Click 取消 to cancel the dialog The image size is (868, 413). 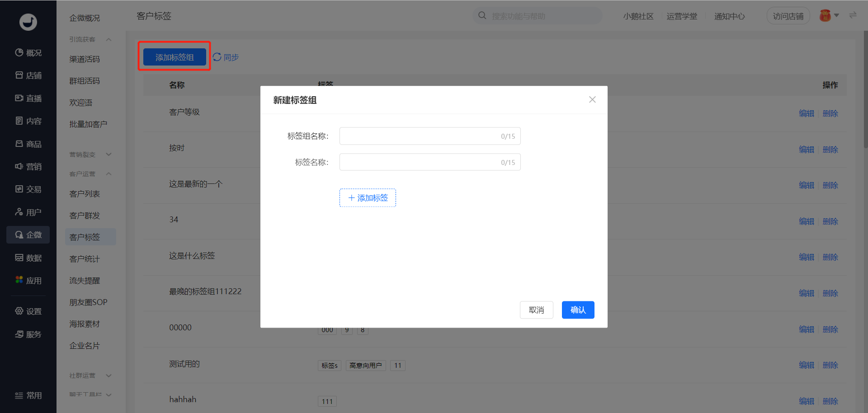tap(537, 310)
